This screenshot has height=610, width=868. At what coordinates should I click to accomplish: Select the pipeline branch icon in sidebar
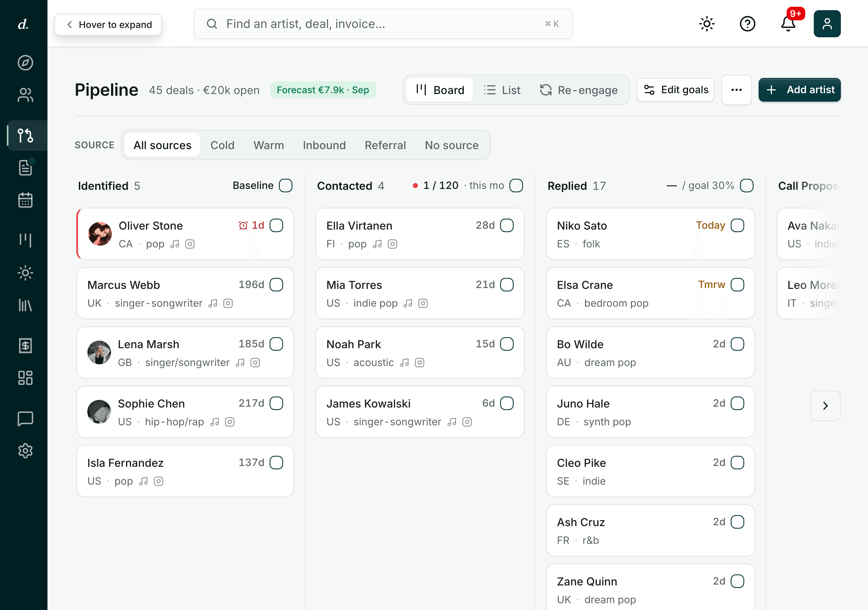(25, 135)
